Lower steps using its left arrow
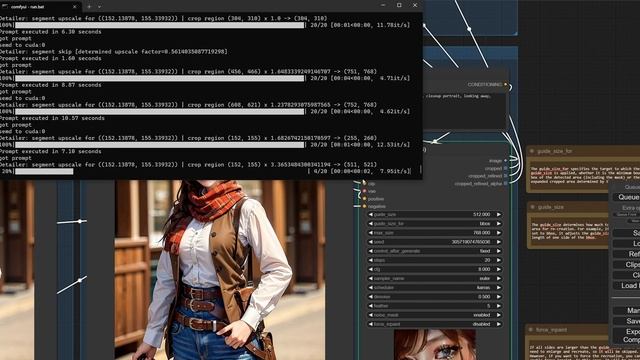 [x=371, y=260]
